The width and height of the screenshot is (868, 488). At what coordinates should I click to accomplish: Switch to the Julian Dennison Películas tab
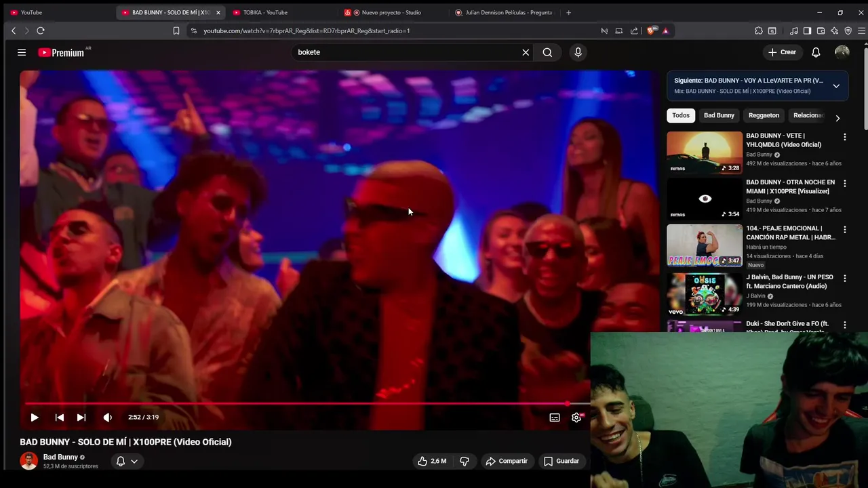pos(503,12)
